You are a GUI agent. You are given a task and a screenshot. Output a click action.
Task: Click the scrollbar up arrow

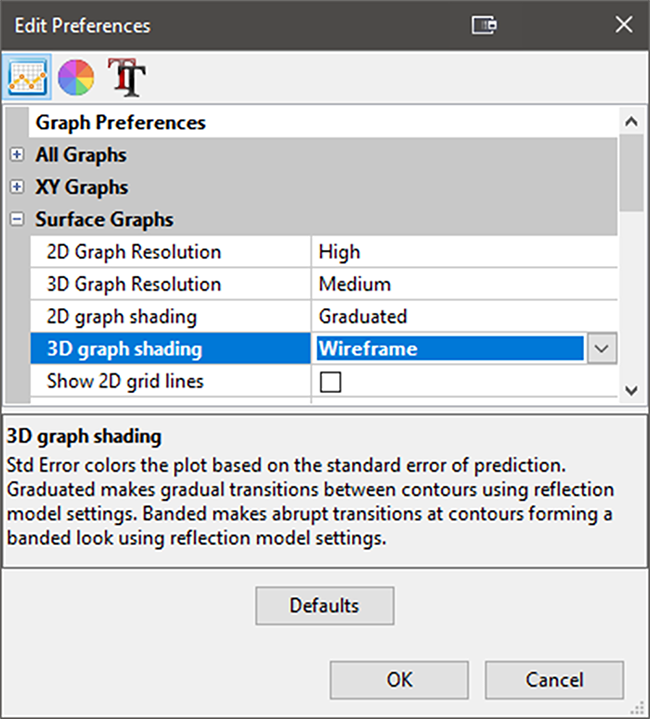coord(630,122)
